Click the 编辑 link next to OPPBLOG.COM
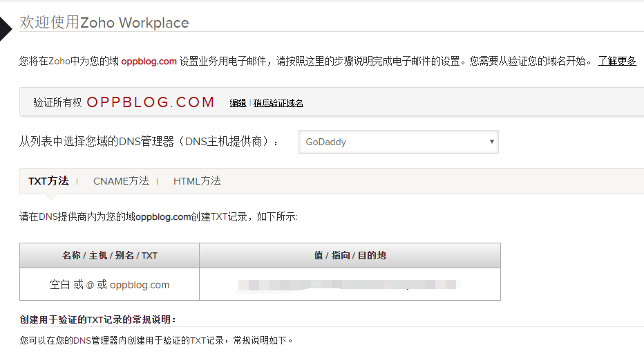Image resolution: width=644 pixels, height=354 pixels. (238, 103)
